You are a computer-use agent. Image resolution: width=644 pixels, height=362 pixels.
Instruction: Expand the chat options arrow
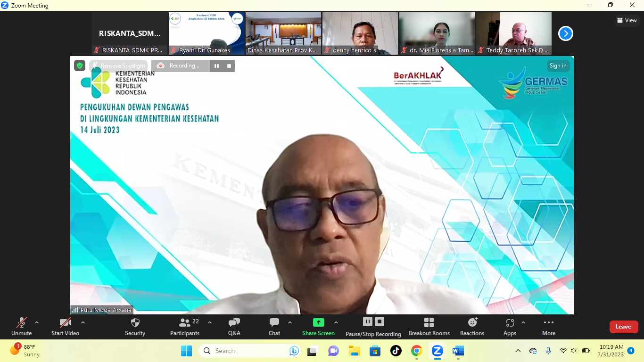point(290,323)
